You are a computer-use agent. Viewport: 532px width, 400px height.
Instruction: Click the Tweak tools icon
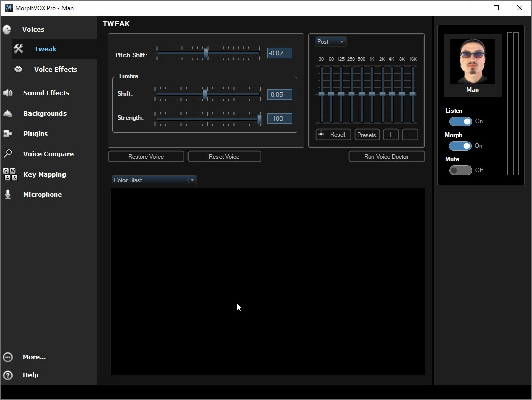click(x=19, y=49)
